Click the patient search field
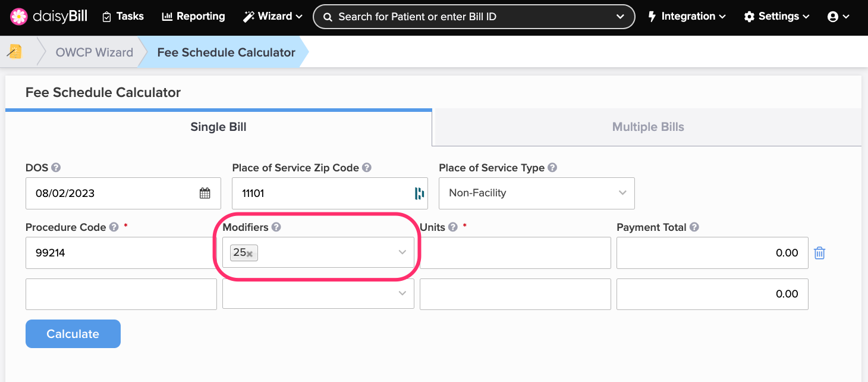 (x=474, y=17)
